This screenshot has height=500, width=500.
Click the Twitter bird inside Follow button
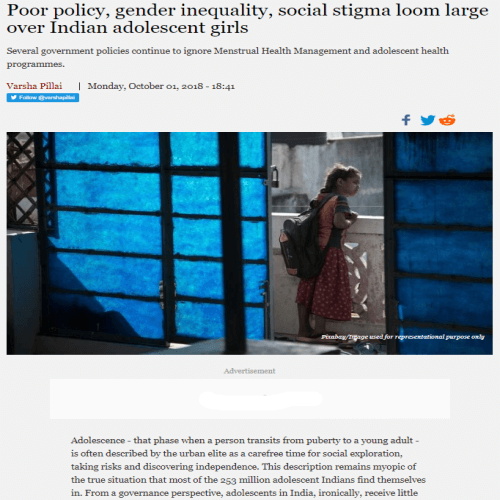point(14,97)
